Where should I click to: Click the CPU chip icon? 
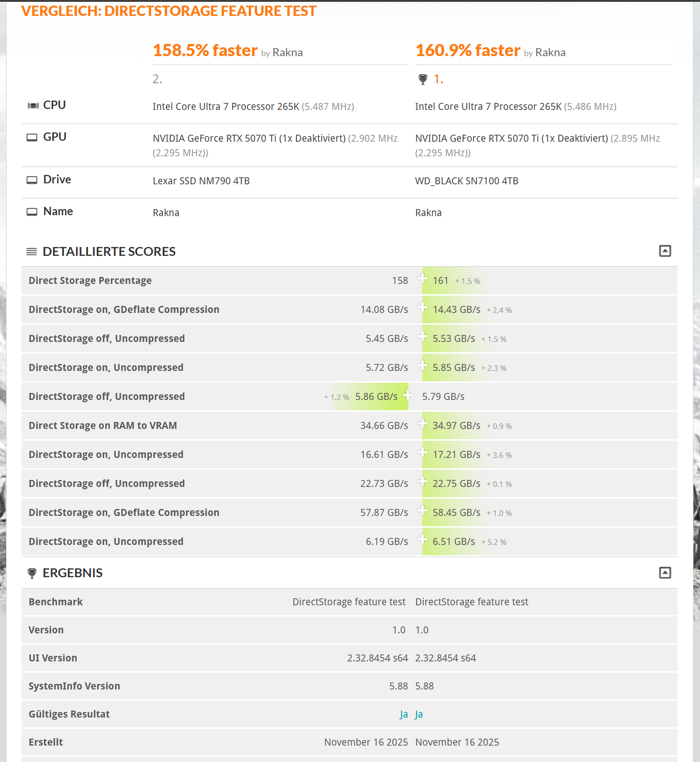(x=33, y=106)
